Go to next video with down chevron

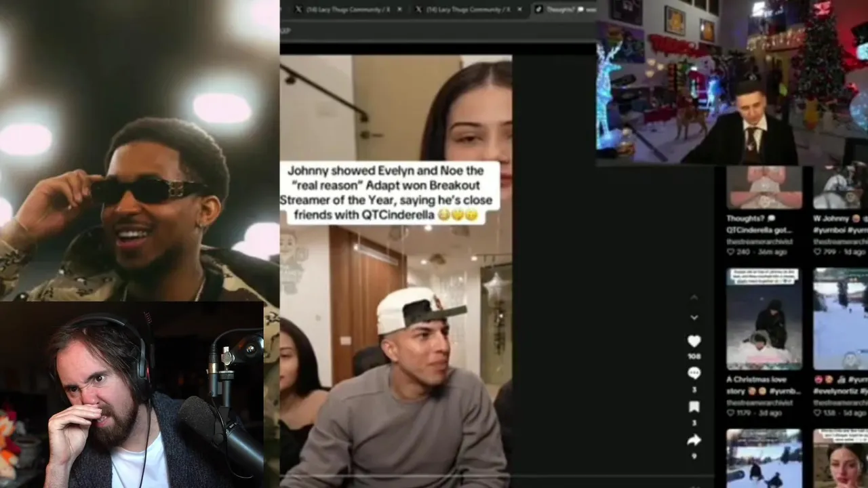pos(694,317)
